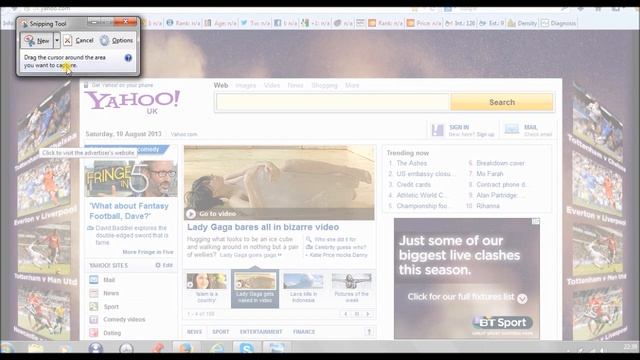
Task: Open trending topic Rihanna
Action: pos(488,206)
